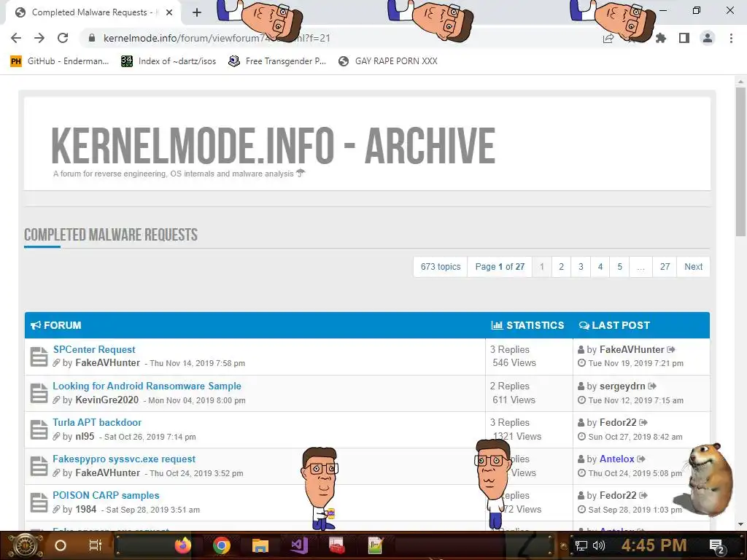Click the KERNELMODE.INFO - ARCHIVE site title
Screen dimensions: 747x560
coord(273,146)
